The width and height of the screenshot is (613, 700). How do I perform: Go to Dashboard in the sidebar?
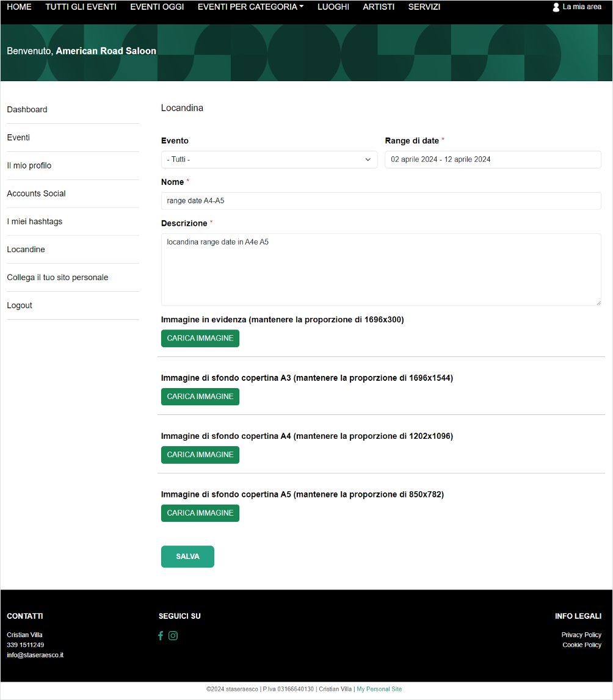tap(27, 110)
